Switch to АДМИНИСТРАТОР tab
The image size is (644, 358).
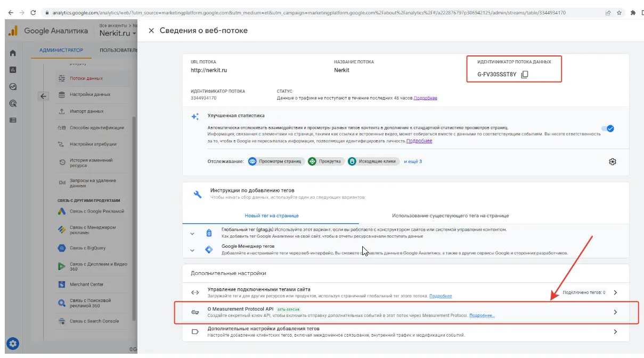click(x=61, y=50)
